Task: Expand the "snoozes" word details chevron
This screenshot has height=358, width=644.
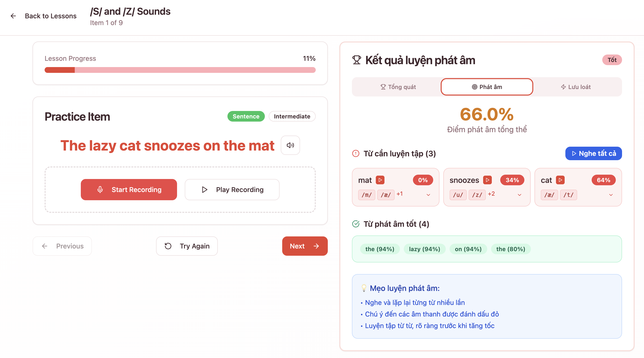Action: (520, 195)
